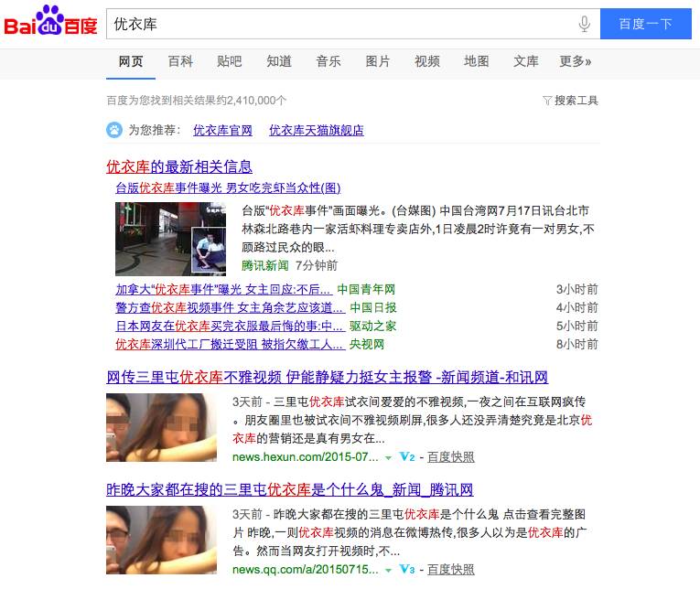Click the 7分钟前 timestamp
The width and height of the screenshot is (700, 589).
tap(317, 265)
